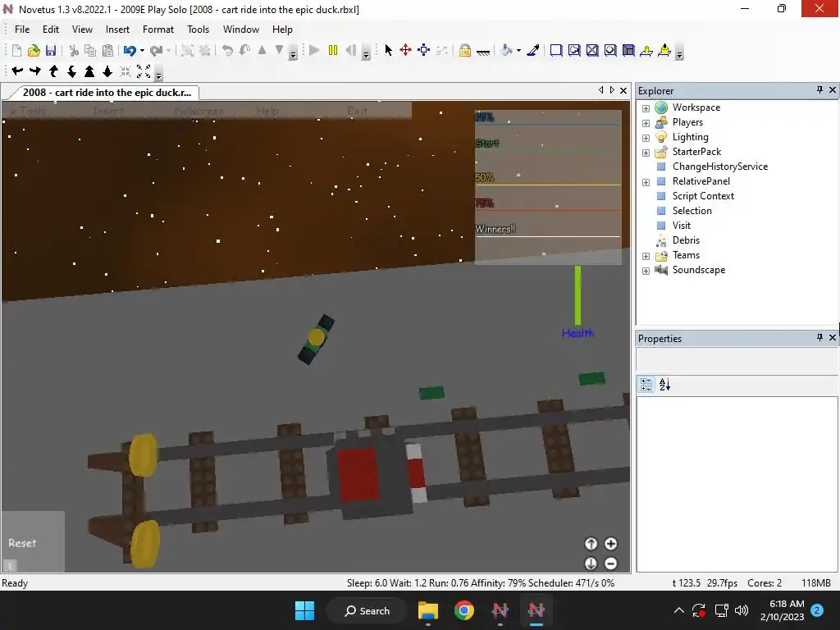Image resolution: width=840 pixels, height=630 pixels.
Task: Sort Properties alphabetically with A-Z icon
Action: pos(664,385)
